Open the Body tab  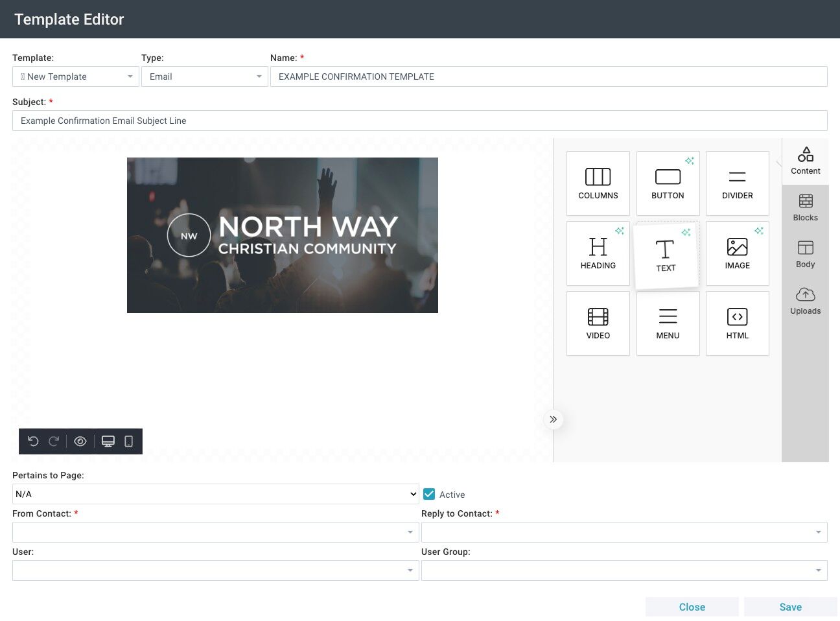(x=806, y=255)
